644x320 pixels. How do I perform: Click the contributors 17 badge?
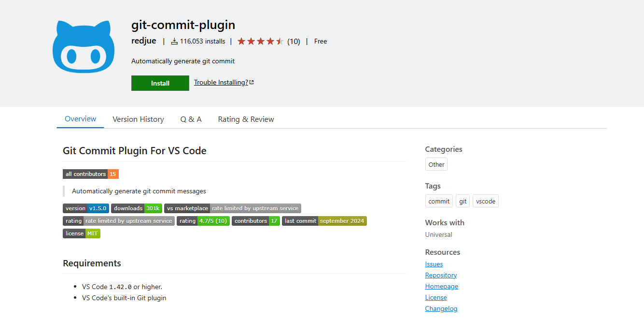(x=256, y=221)
